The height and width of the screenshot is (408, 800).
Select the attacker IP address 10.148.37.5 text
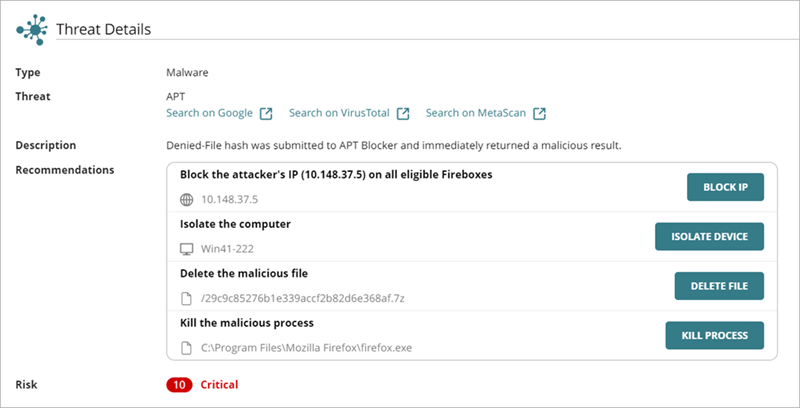tap(229, 200)
